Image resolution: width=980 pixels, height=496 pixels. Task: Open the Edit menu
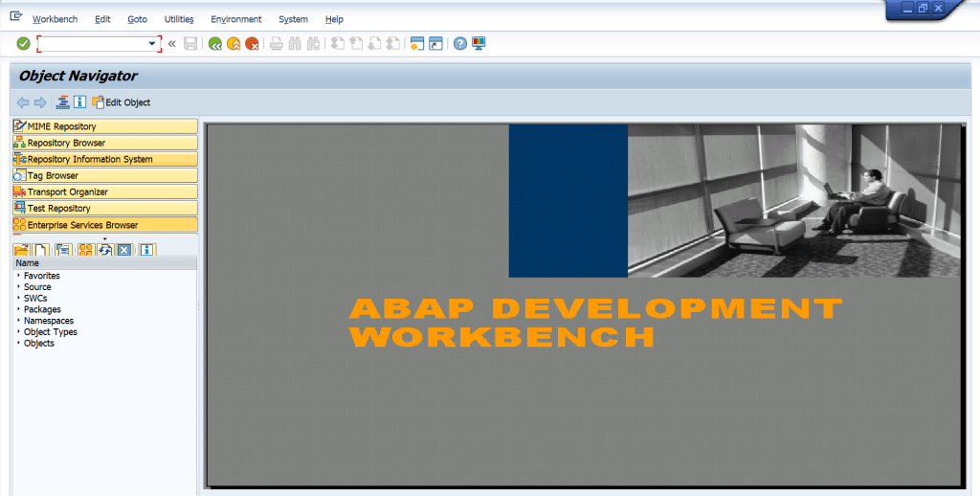pyautogui.click(x=102, y=19)
